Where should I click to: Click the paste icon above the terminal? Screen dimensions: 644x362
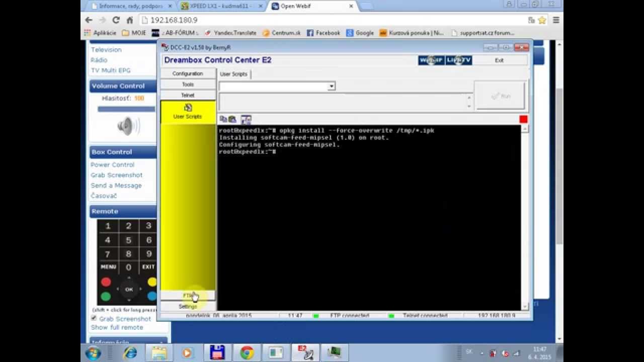(232, 119)
